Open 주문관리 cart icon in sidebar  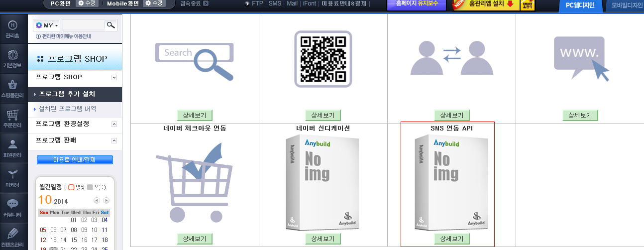(x=13, y=118)
